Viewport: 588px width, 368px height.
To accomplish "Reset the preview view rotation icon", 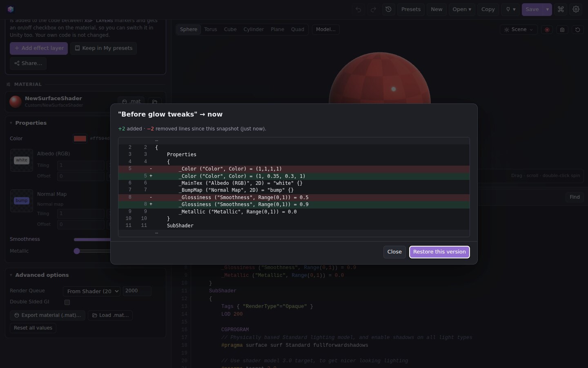I will point(577,30).
